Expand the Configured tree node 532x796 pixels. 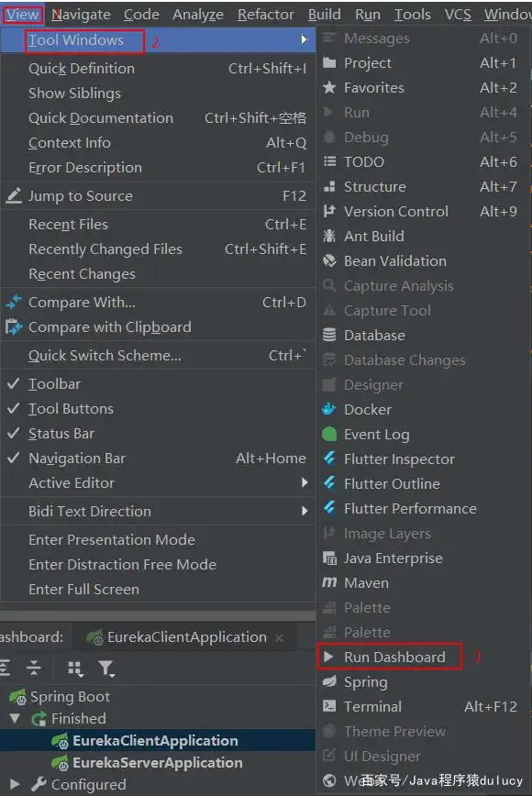coord(15,784)
